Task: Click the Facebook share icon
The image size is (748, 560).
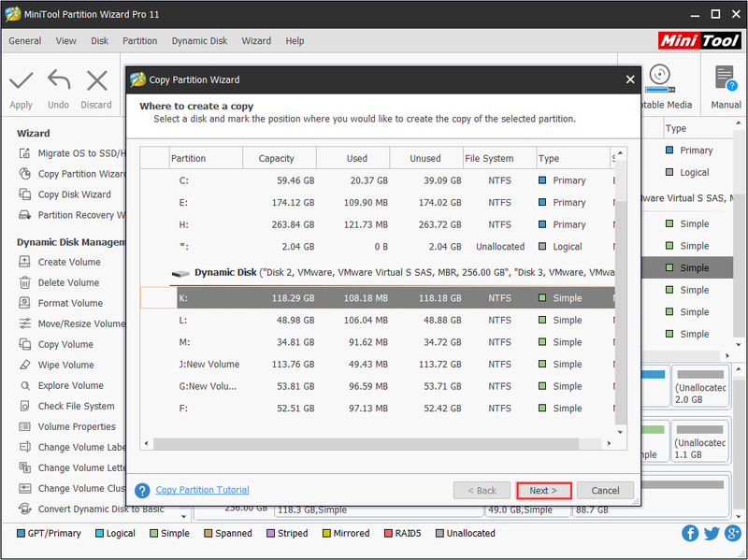Action: coord(690,533)
